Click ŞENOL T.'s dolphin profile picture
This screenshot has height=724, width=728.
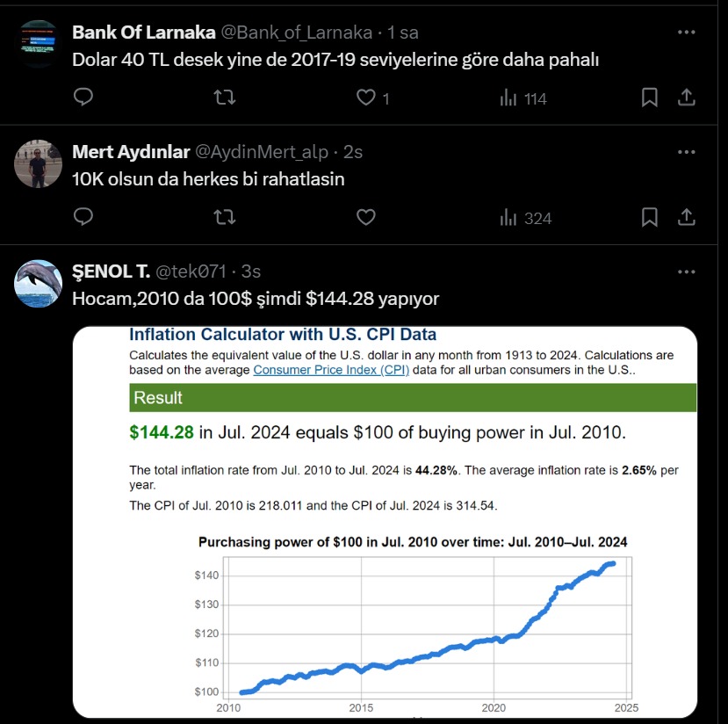(40, 284)
